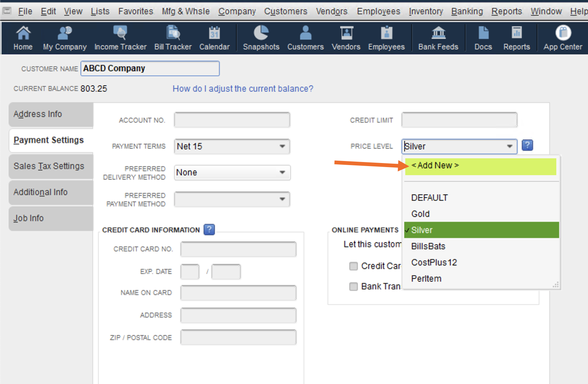Click help icon next to Price Level

point(527,146)
